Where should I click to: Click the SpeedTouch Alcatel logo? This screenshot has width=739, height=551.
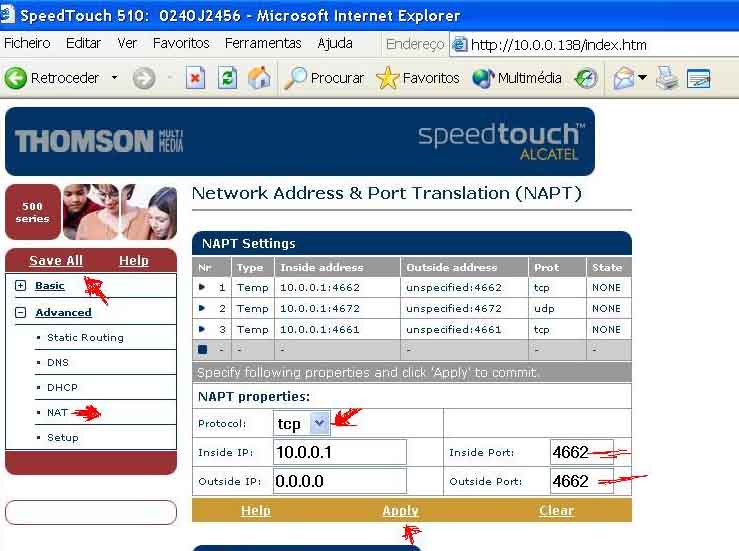501,141
